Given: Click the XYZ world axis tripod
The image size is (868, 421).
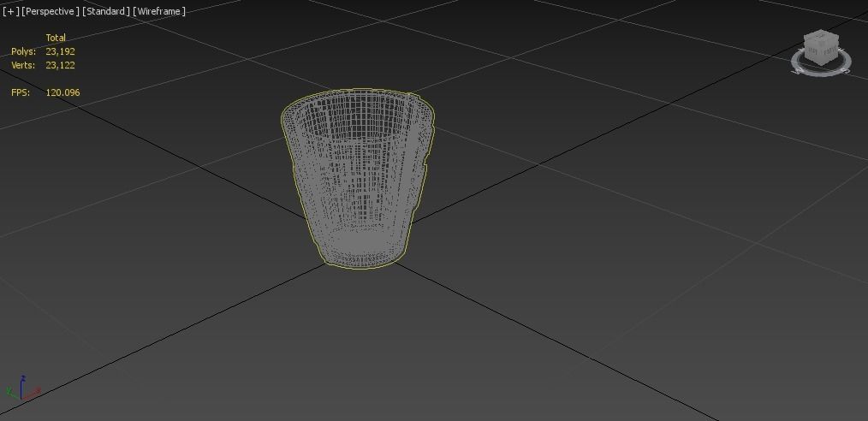Looking at the screenshot, I should click(x=22, y=388).
